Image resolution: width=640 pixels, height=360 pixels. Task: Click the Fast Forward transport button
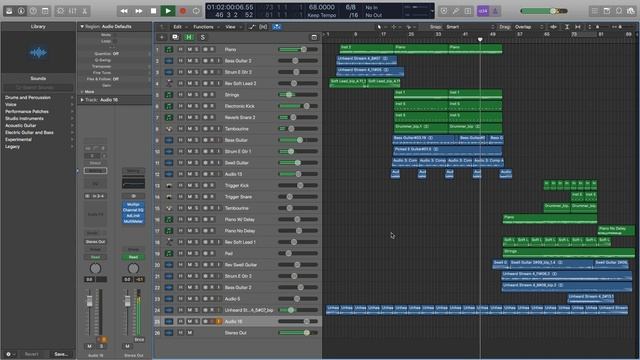[139, 11]
